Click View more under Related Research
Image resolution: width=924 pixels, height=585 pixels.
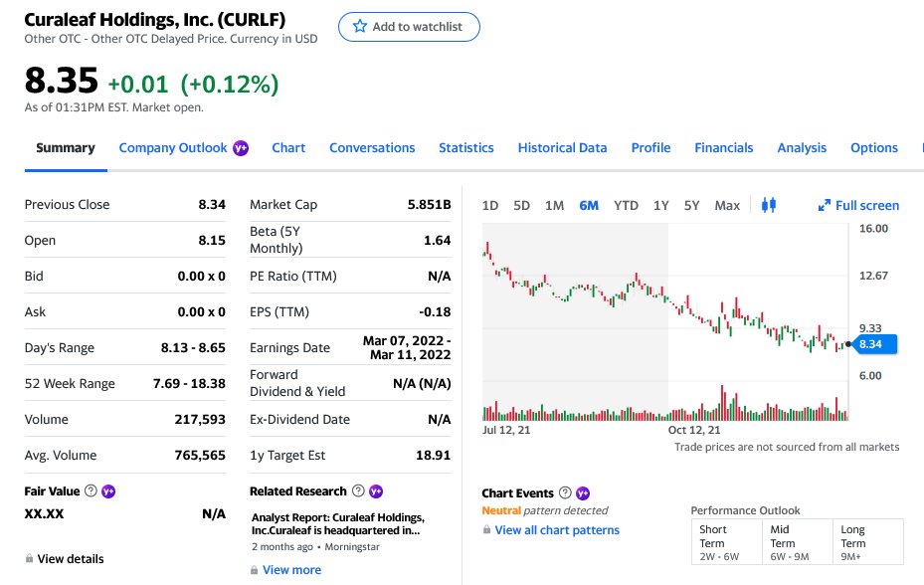coord(291,570)
